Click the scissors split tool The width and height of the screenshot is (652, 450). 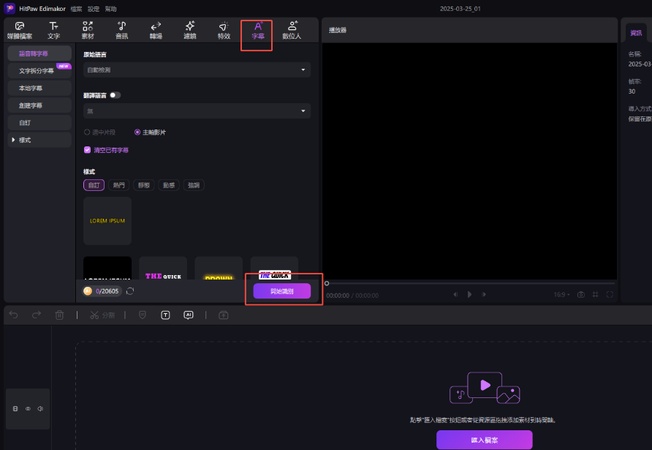(x=102, y=315)
